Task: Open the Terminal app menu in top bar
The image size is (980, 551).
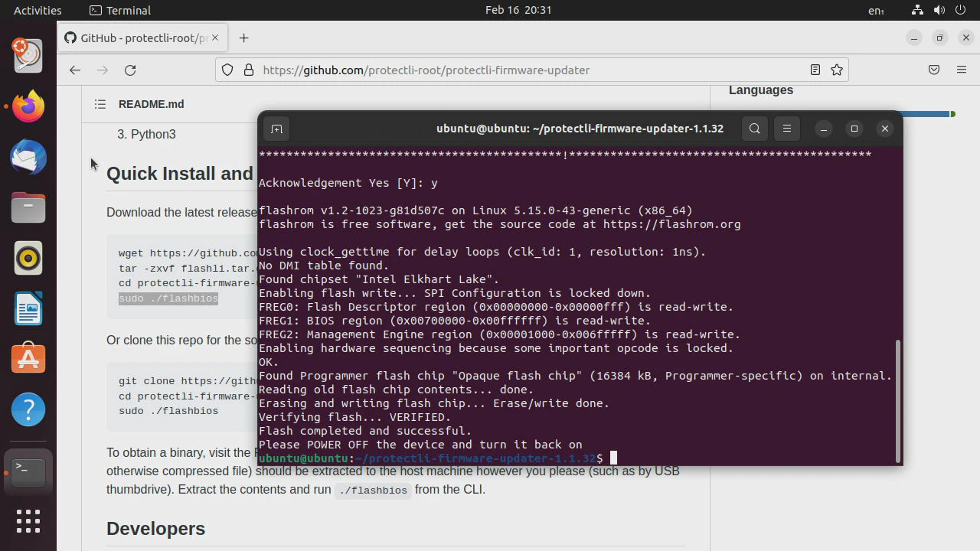Action: pyautogui.click(x=120, y=10)
